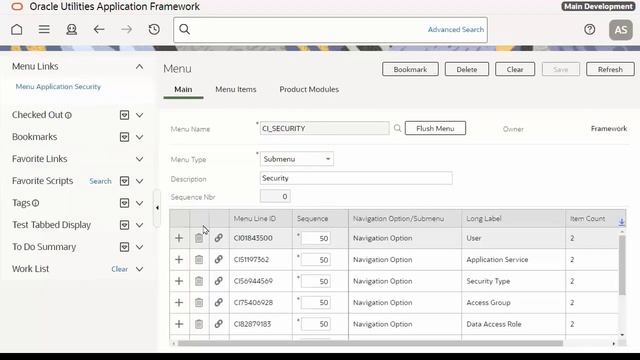Image resolution: width=640 pixels, height=360 pixels.
Task: Expand the Work List zone
Action: (139, 269)
